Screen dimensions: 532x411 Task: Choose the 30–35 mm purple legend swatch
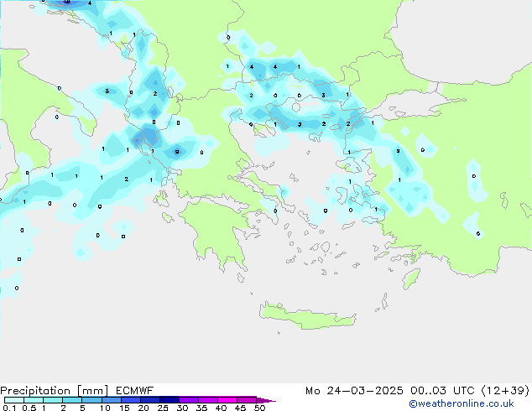[x=189, y=400]
